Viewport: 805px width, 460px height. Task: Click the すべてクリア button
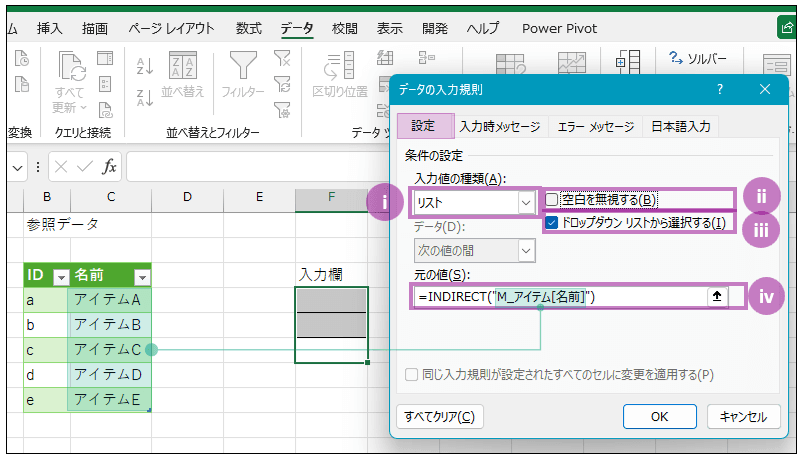[x=439, y=416]
